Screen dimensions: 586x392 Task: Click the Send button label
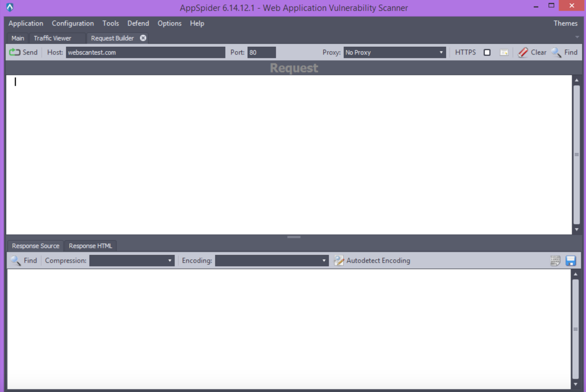tap(30, 52)
